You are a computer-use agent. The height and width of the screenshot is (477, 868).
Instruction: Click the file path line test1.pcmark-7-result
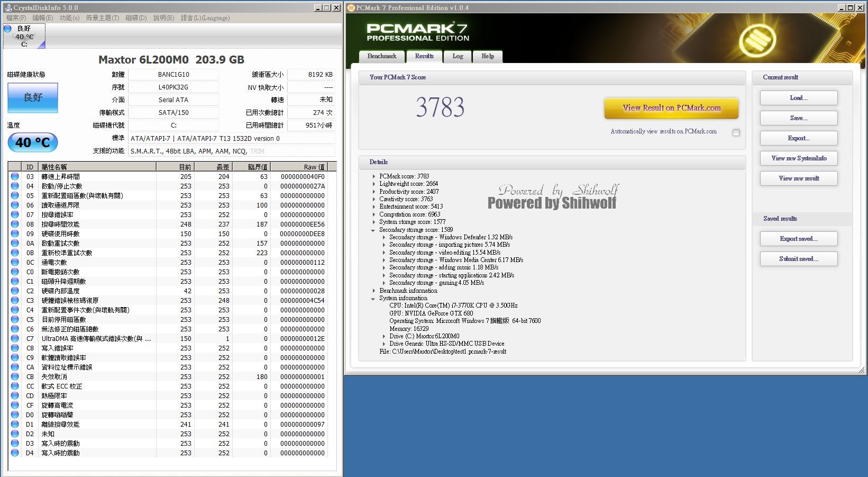pos(443,352)
